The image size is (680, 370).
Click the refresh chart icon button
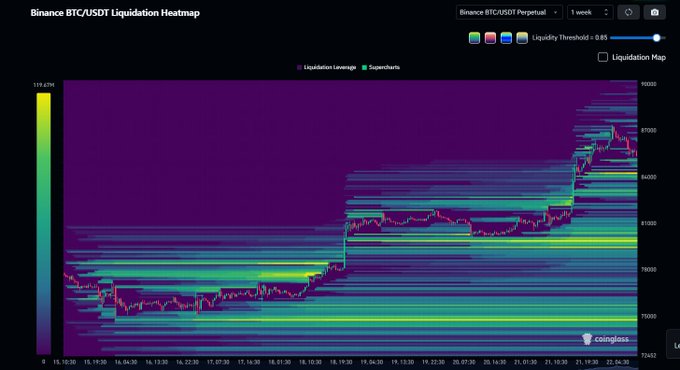(x=628, y=13)
